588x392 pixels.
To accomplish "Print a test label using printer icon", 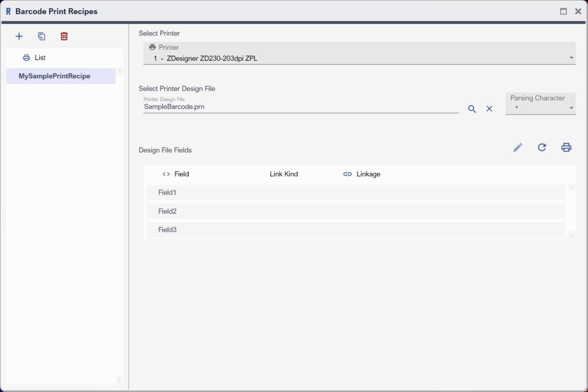I will point(566,147).
